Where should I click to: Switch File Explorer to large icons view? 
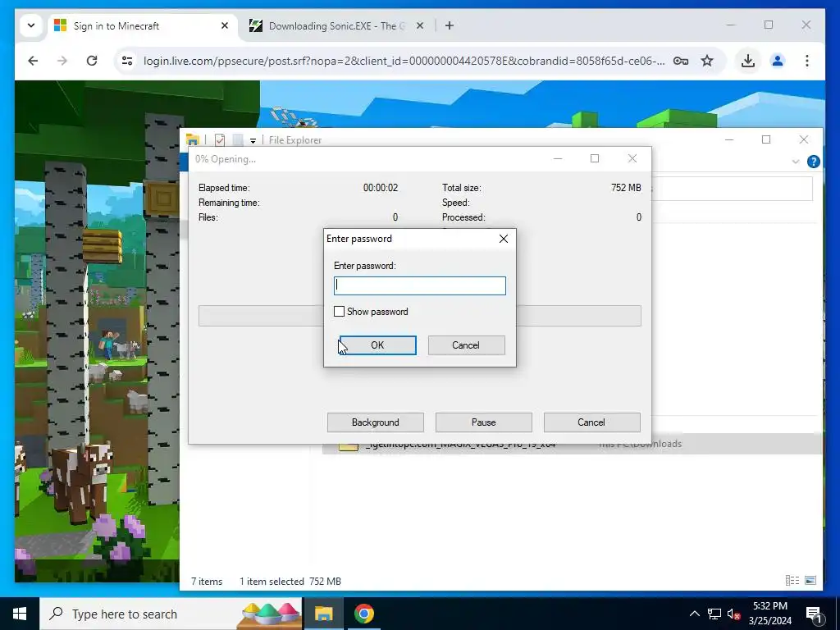coord(810,580)
